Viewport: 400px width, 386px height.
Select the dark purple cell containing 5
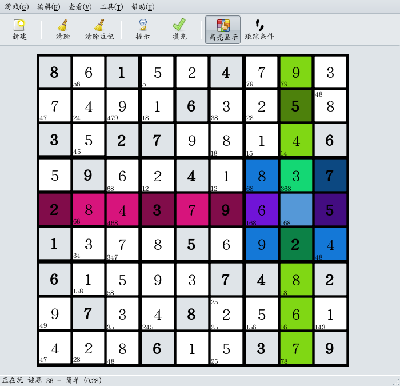coord(330,210)
